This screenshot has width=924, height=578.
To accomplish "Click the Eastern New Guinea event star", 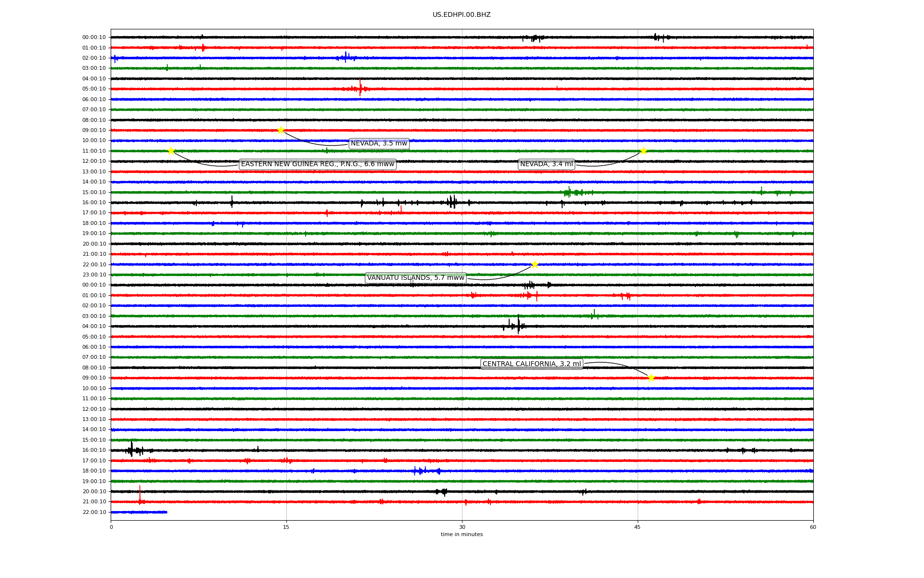I will (x=171, y=151).
